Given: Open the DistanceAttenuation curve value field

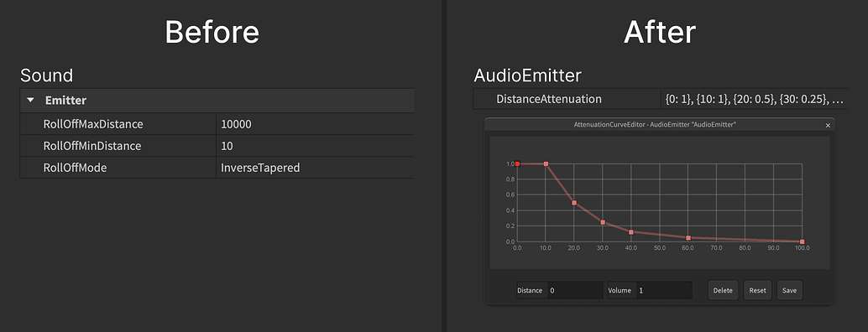Looking at the screenshot, I should [754, 100].
